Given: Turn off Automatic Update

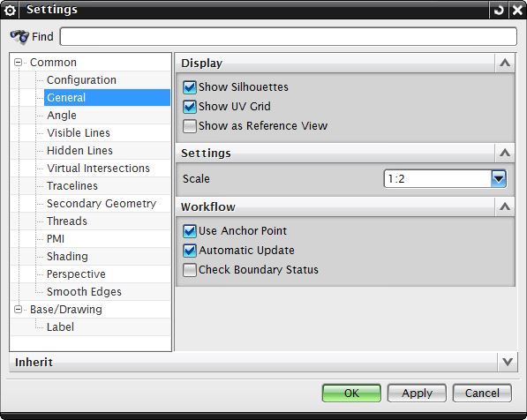Looking at the screenshot, I should click(x=190, y=251).
